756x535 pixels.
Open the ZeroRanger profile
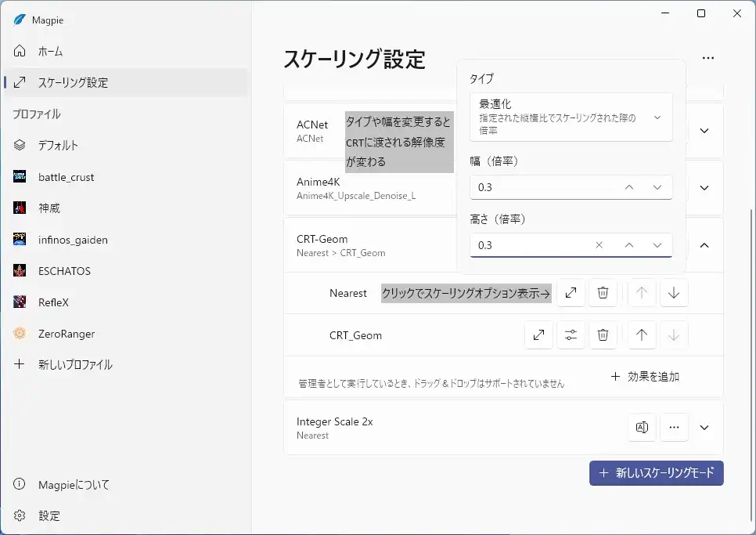click(x=67, y=334)
